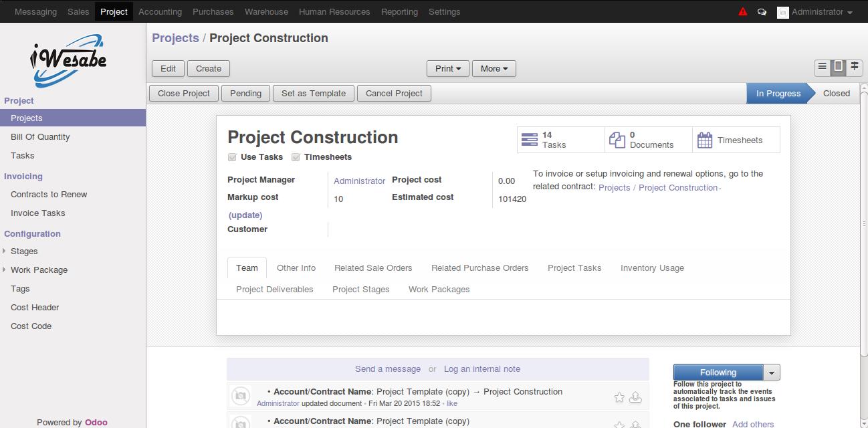Mark the Project Construction message as done
This screenshot has width=868, height=428.
coord(635,397)
